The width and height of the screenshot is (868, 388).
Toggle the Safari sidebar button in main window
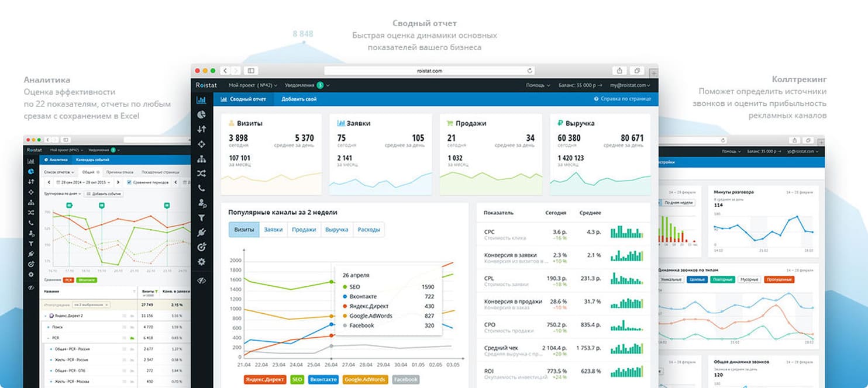[251, 71]
